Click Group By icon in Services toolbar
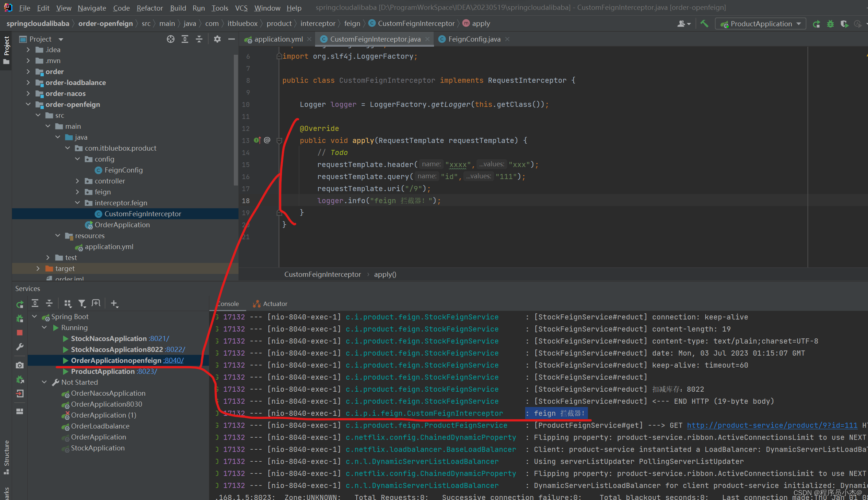 pyautogui.click(x=67, y=303)
